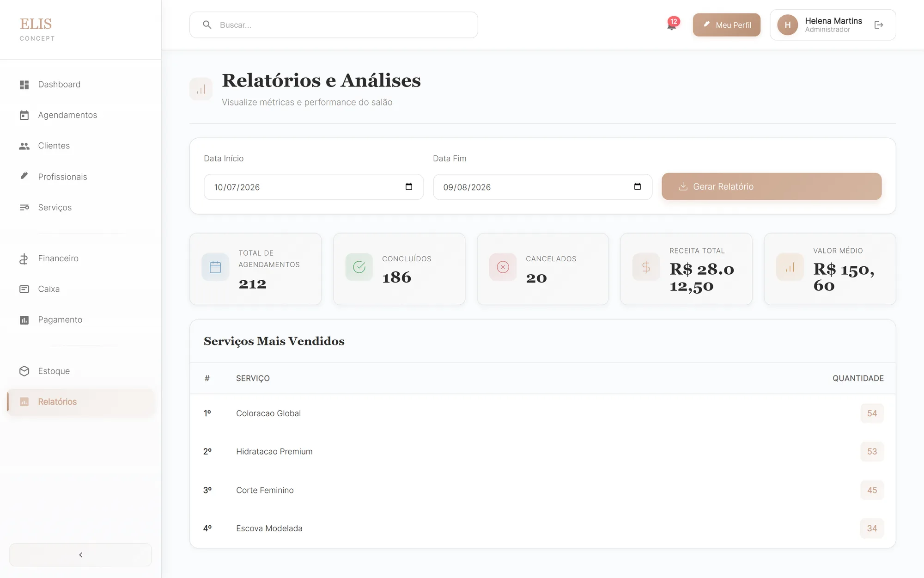Click the X icon in Cancelados card
This screenshot has height=578, width=924.
503,267
